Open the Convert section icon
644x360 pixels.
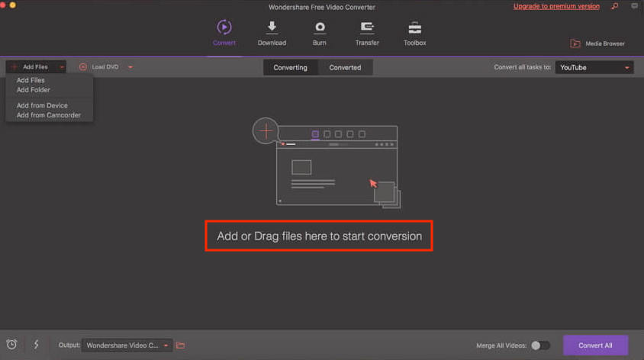(224, 27)
